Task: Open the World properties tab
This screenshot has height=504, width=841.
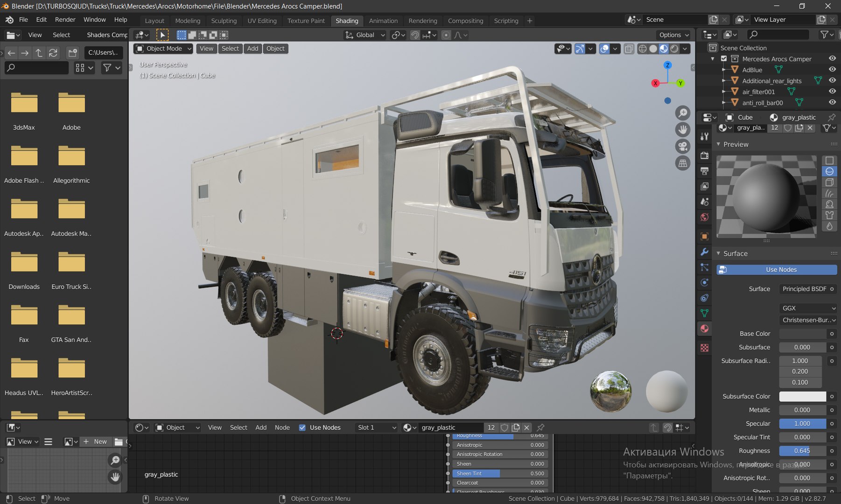Action: pos(704,217)
